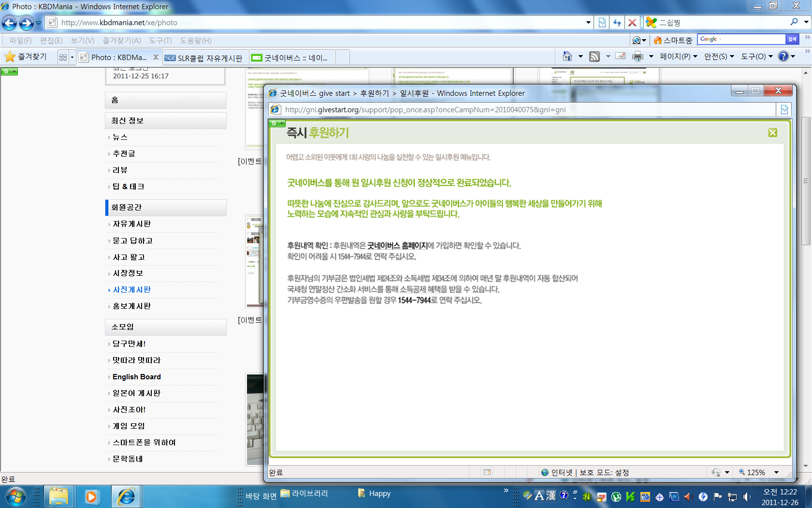Click the Read mail icon in command bar
This screenshot has height=508, width=812.
(x=621, y=57)
